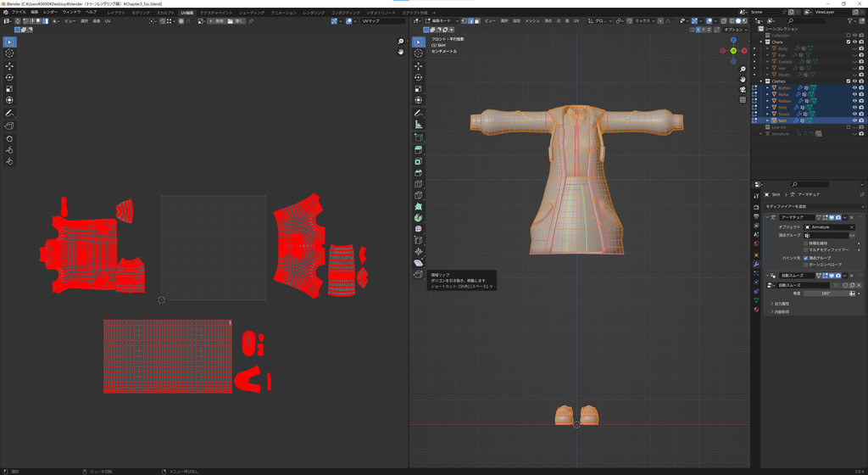868x475 pixels.
Task: Hide the Skirt object in the outliner
Action: (854, 120)
